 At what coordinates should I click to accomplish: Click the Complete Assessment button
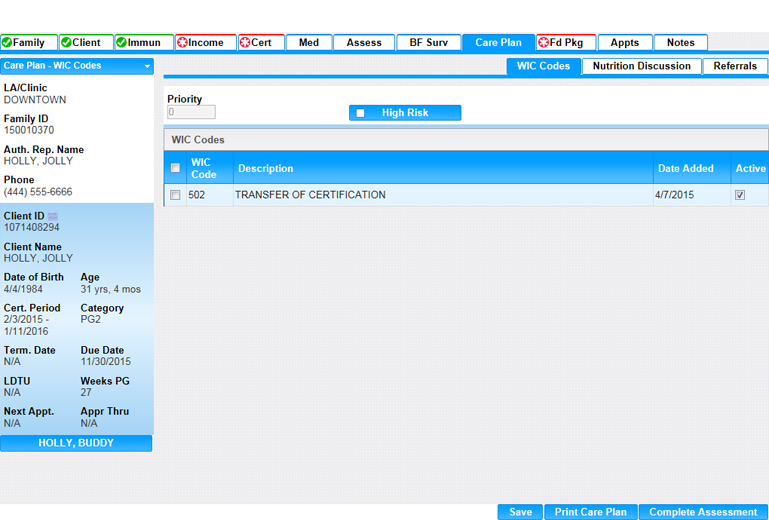pos(703,512)
